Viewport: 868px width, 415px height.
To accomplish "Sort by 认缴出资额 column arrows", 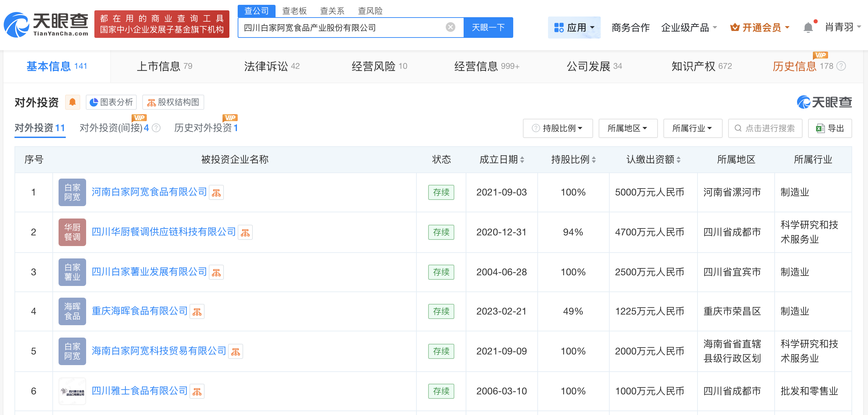I will tap(679, 160).
